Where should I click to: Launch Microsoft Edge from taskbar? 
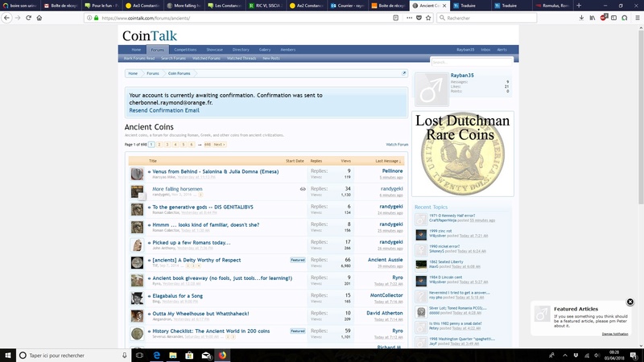[x=156, y=356]
